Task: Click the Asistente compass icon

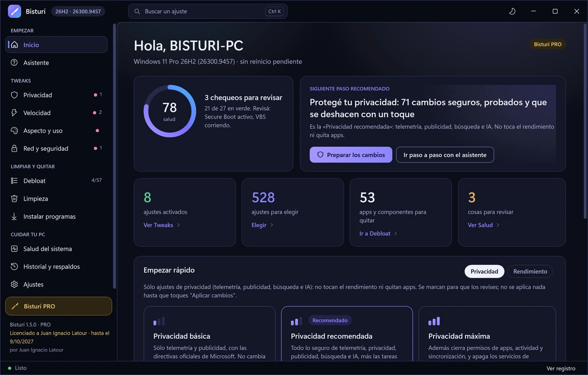Action: 15,63
